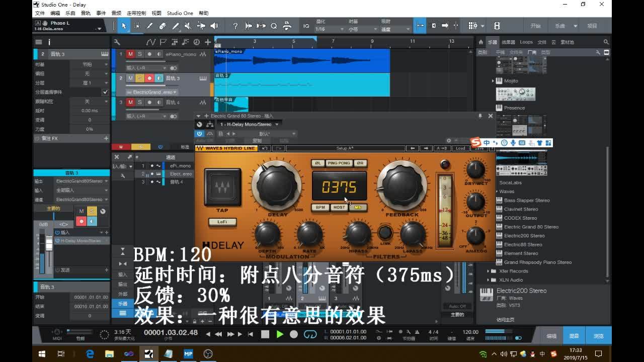Mute the ePiano_mono track

[130, 54]
